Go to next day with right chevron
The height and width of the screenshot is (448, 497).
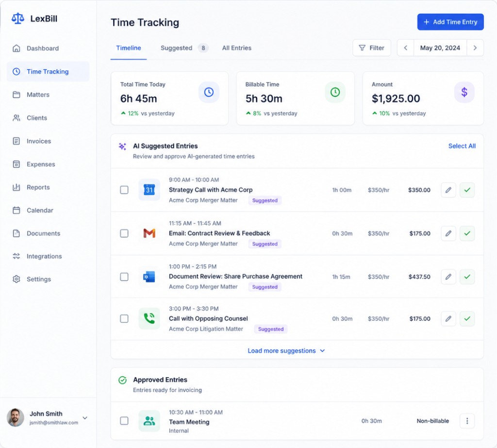coord(475,48)
